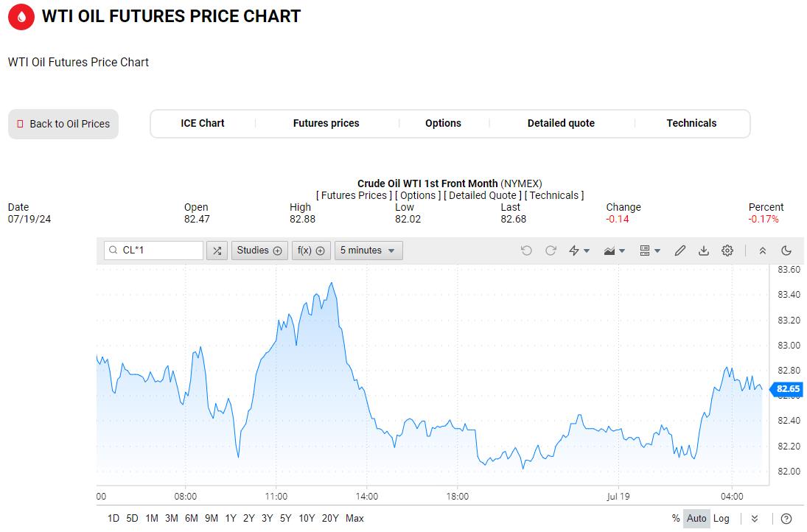Viewport: 807px width, 532px height.
Task: Click the Open value 82.47
Action: click(197, 219)
